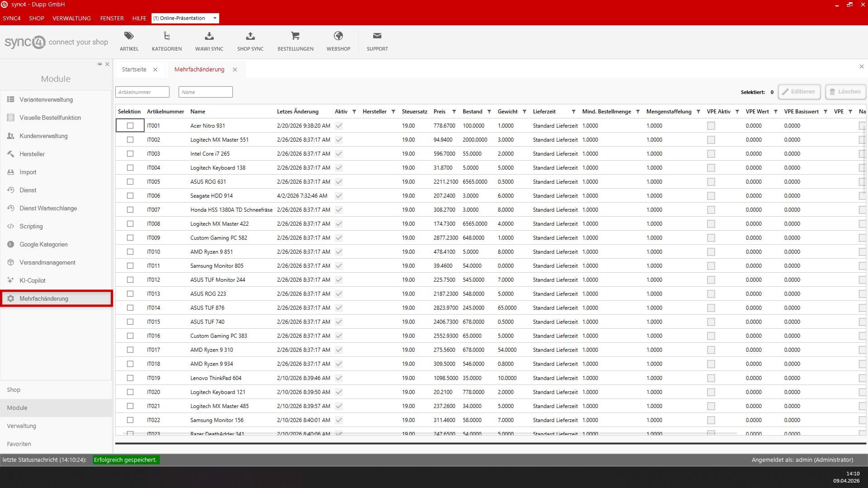Open the KI-Copilot module

32,280
